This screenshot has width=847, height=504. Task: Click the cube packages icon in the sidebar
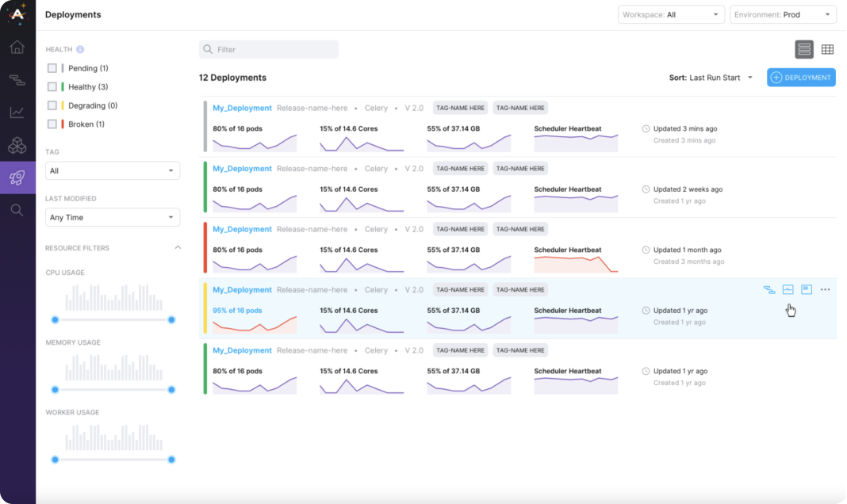tap(17, 145)
